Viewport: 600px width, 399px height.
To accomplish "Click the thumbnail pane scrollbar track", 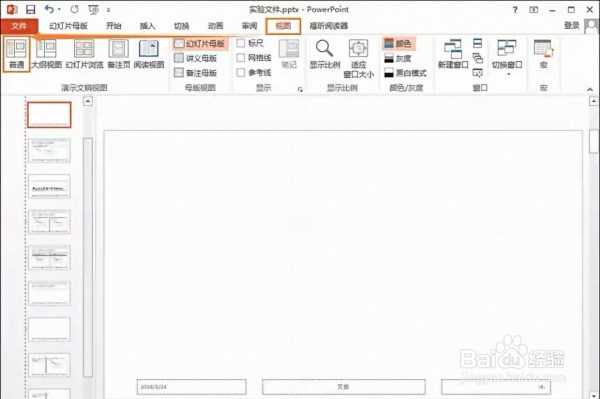I will click(x=88, y=257).
